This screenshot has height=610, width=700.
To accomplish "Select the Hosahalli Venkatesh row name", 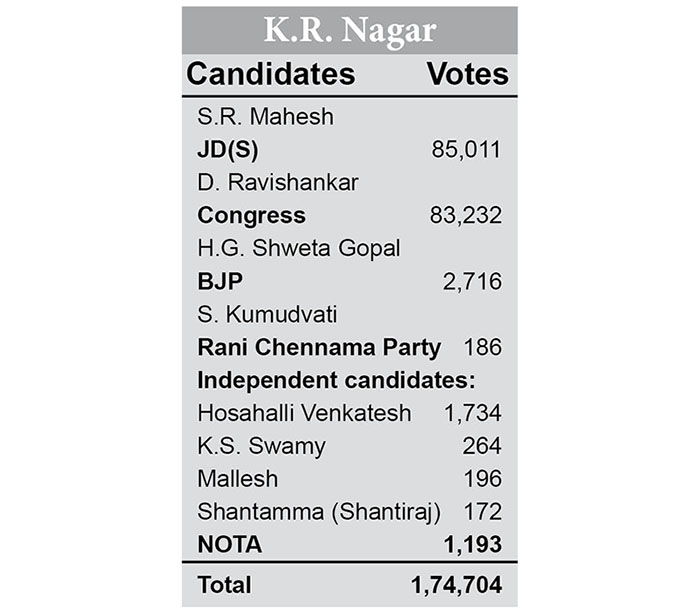I will [x=304, y=413].
